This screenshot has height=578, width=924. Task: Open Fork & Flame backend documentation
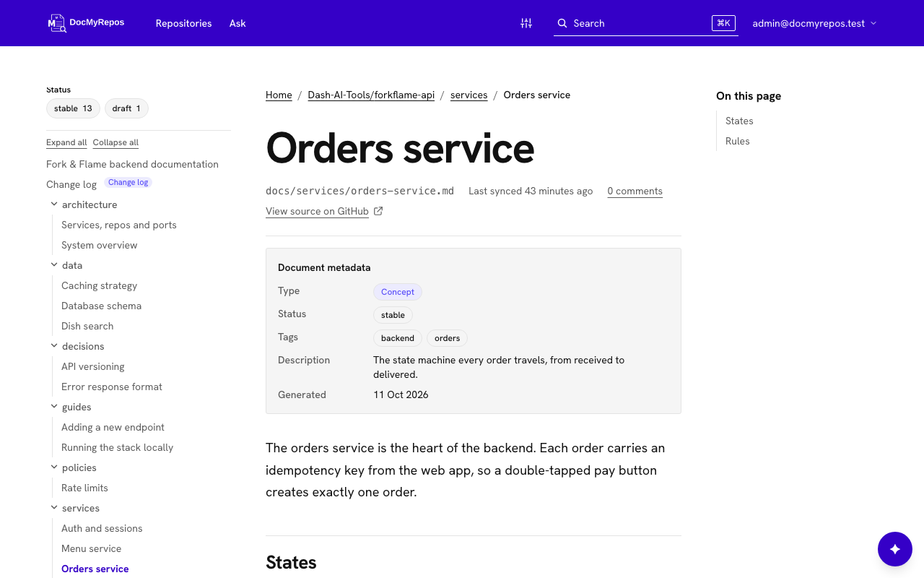point(132,164)
